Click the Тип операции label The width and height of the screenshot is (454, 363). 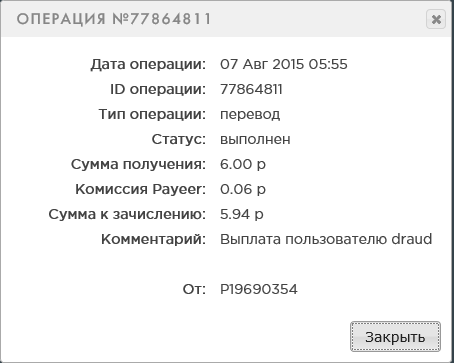point(152,115)
